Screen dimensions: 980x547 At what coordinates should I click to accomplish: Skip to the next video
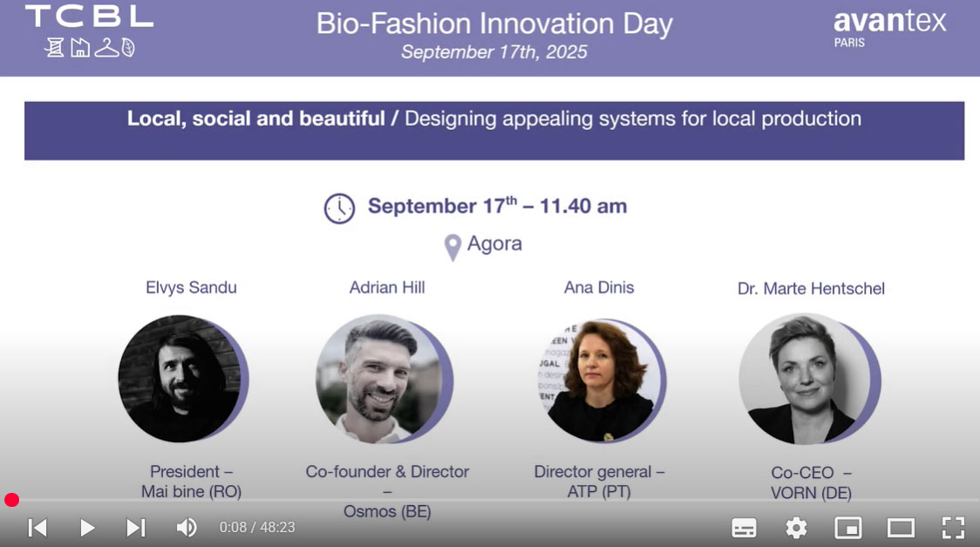[x=135, y=528]
